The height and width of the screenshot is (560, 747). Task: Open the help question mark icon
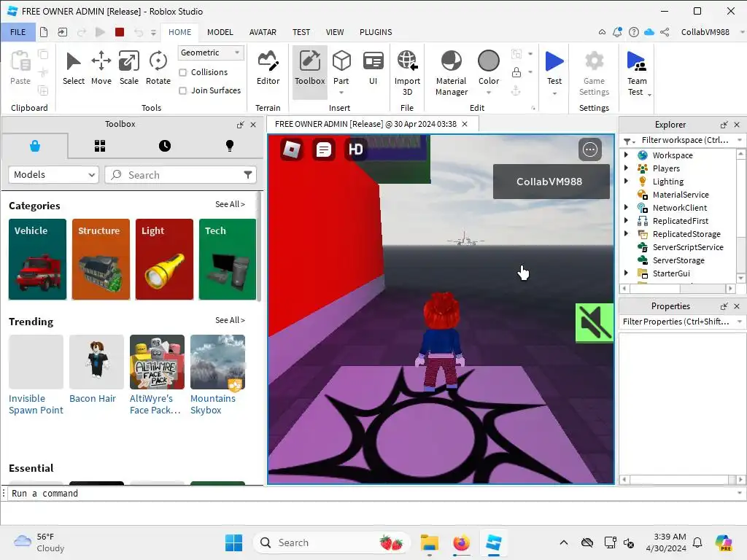pyautogui.click(x=634, y=32)
